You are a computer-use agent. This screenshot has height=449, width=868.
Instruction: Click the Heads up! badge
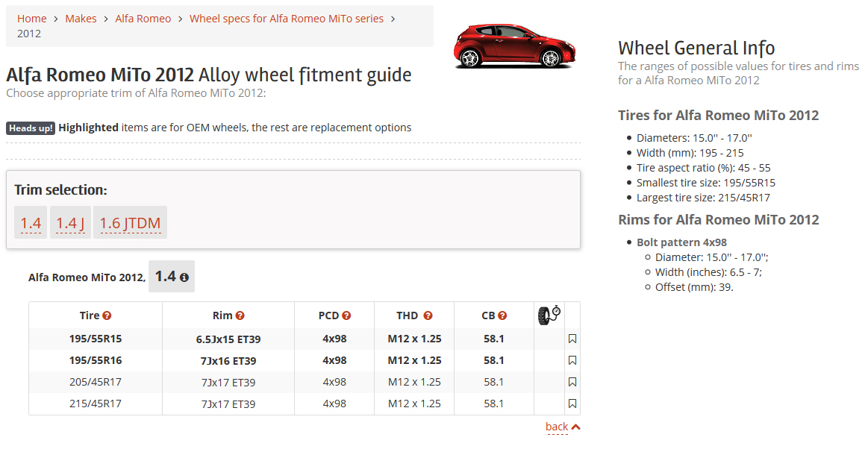(x=31, y=128)
